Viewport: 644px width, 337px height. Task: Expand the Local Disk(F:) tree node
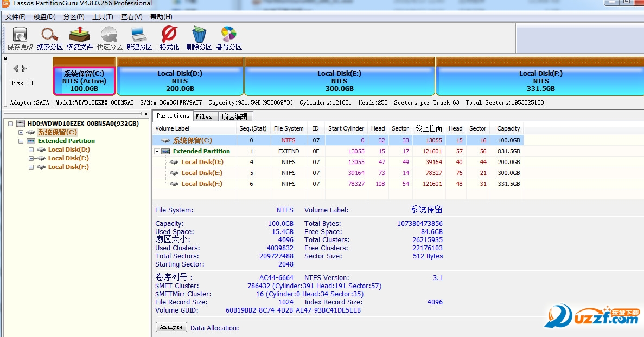[31, 167]
